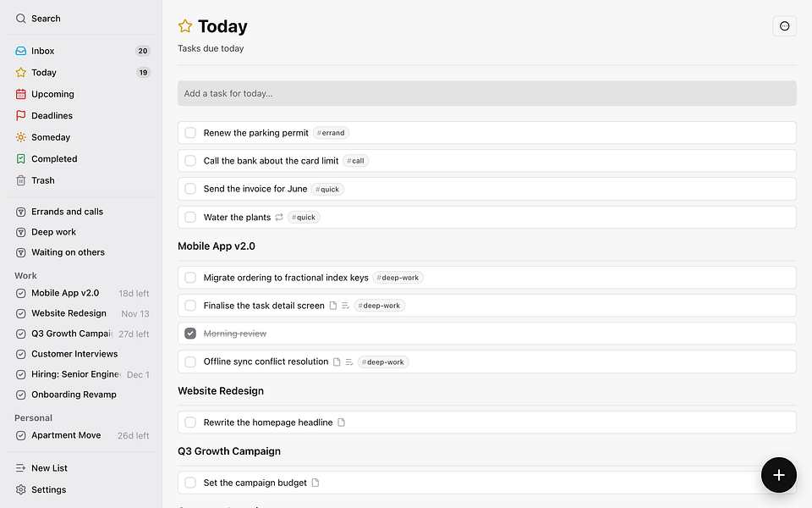Click the Add a task for today field

point(487,93)
